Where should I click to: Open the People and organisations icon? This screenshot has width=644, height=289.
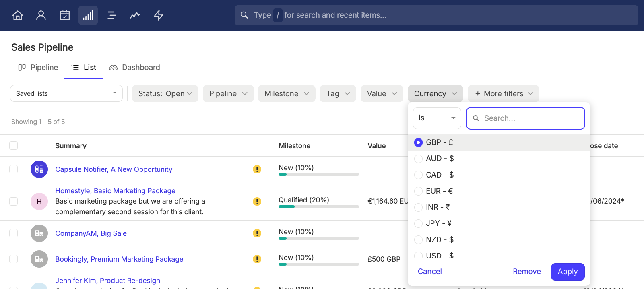(41, 15)
